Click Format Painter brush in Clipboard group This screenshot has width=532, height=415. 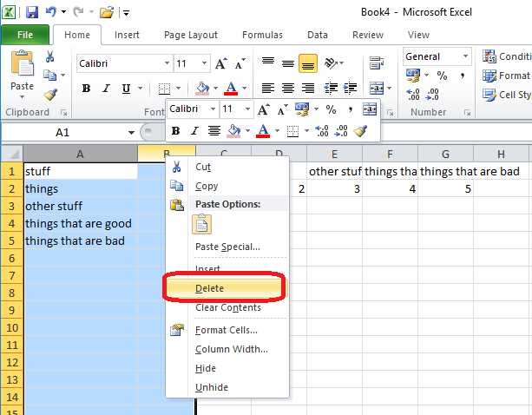pyautogui.click(x=50, y=95)
